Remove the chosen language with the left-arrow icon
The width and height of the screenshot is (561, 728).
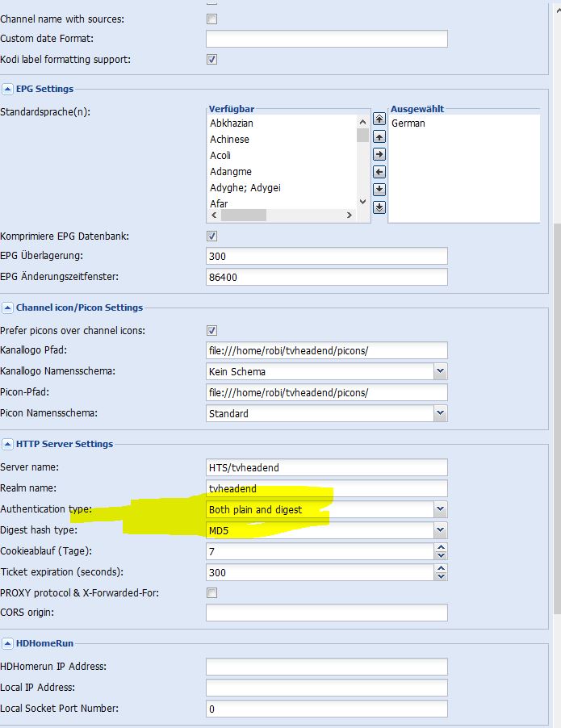(379, 172)
